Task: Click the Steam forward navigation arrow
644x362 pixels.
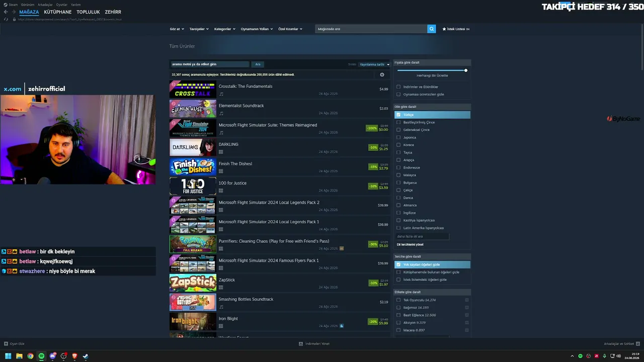Action: [x=14, y=12]
